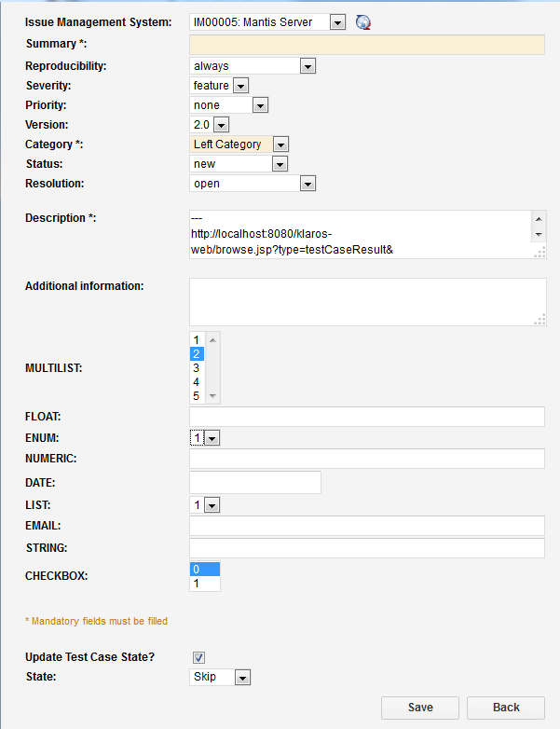Click into the Summary text field
560x729 pixels.
click(x=366, y=45)
